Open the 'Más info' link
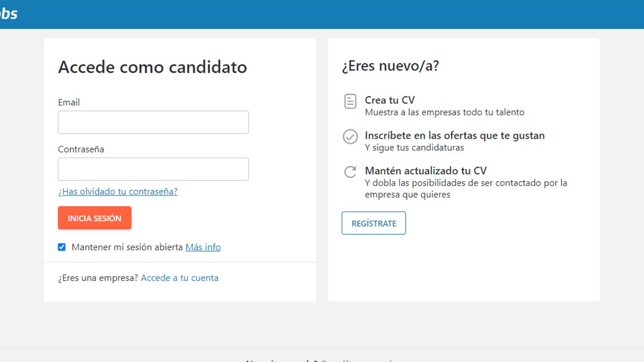Image resolution: width=644 pixels, height=362 pixels. (x=203, y=247)
